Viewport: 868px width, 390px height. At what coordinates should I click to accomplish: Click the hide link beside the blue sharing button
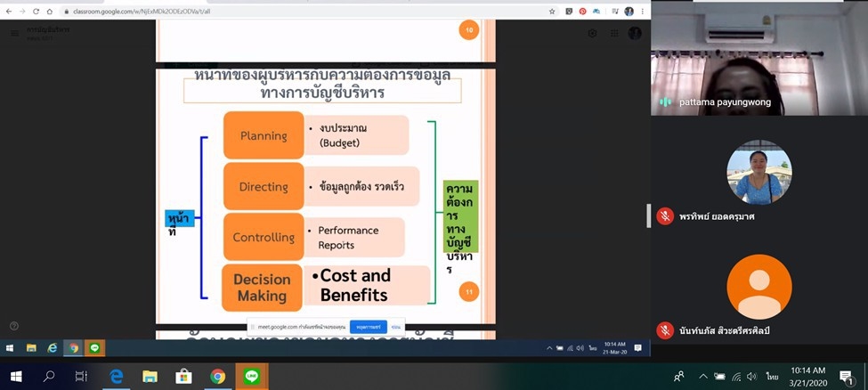pyautogui.click(x=395, y=327)
